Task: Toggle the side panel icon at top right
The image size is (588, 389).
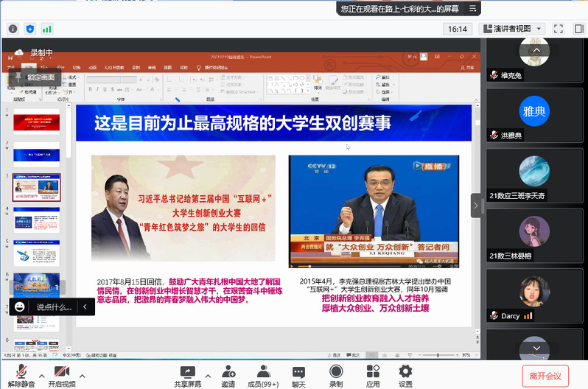Action: click(578, 29)
